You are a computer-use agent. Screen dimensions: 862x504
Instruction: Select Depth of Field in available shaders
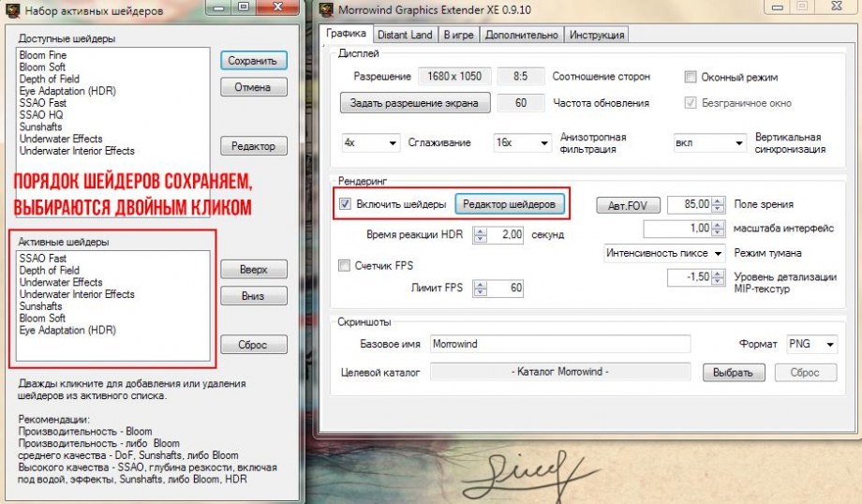tap(50, 79)
